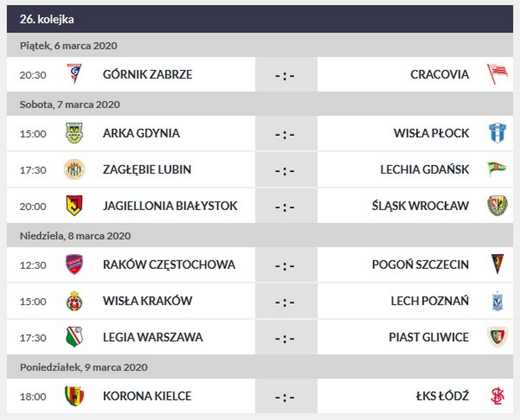520x420 pixels.
Task: Click the Śląsk Wrocław club crest
Action: 497,206
